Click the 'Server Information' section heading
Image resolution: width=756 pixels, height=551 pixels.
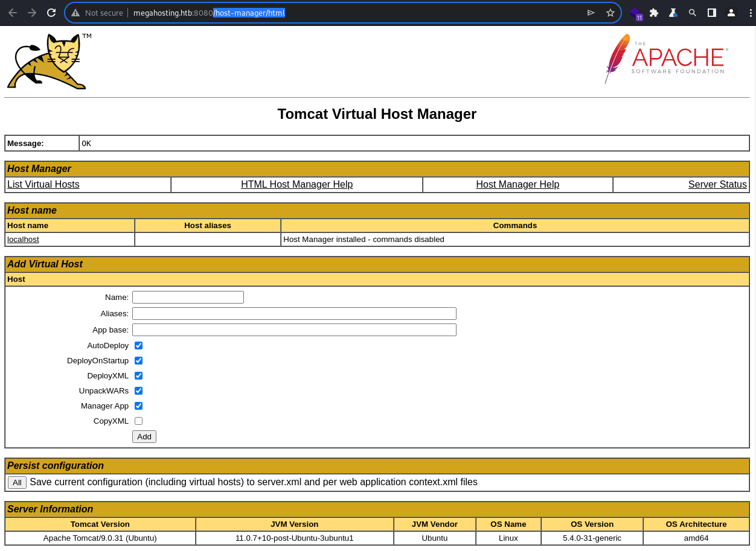[x=50, y=509]
